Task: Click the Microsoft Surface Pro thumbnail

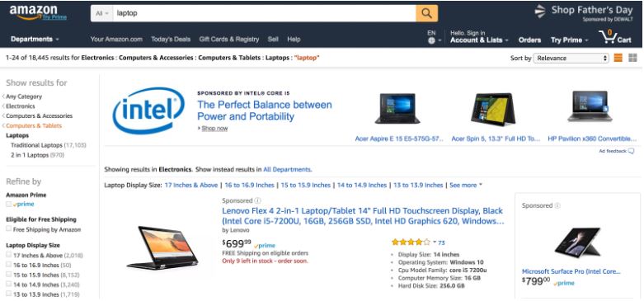Action: coord(576,242)
